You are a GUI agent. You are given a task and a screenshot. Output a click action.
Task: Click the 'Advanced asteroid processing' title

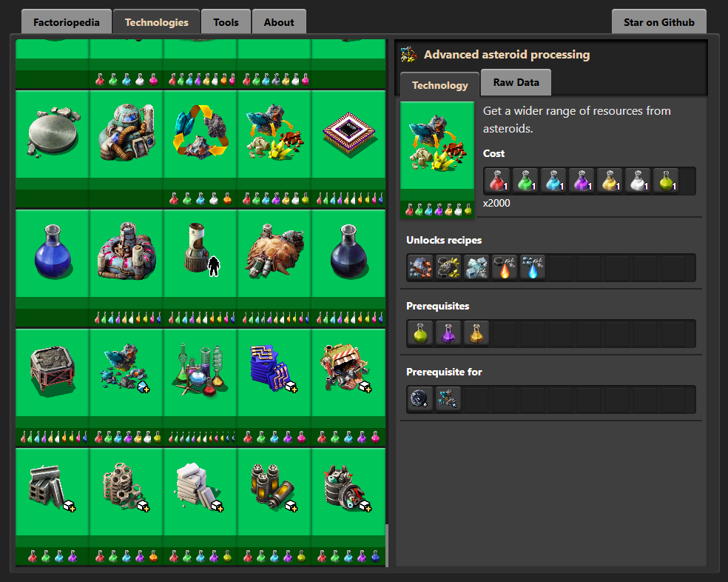(x=507, y=54)
